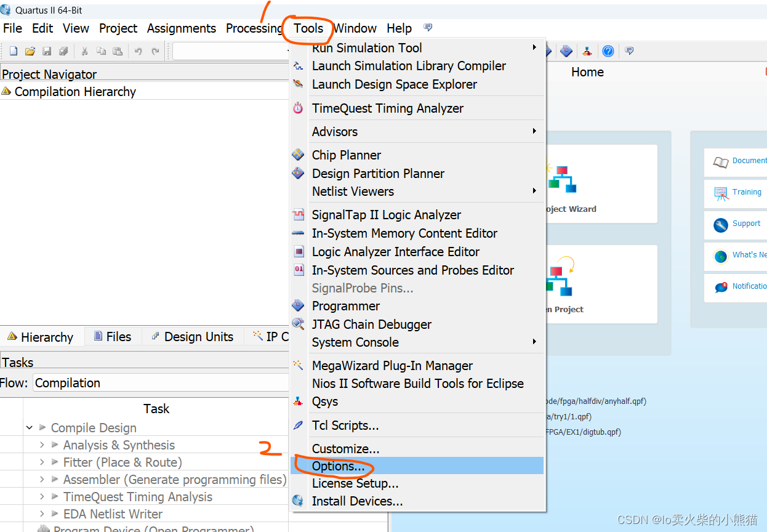
Task: Click the New File toolbar icon
Action: pyautogui.click(x=13, y=52)
